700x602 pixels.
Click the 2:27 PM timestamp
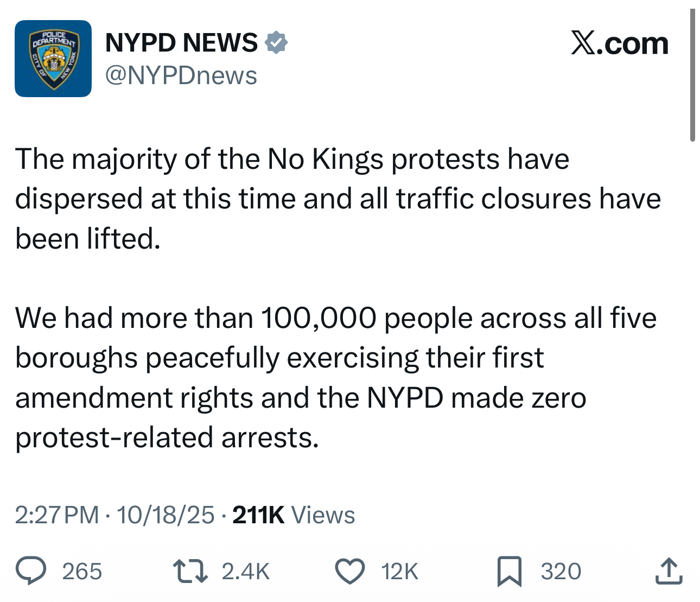(x=56, y=515)
